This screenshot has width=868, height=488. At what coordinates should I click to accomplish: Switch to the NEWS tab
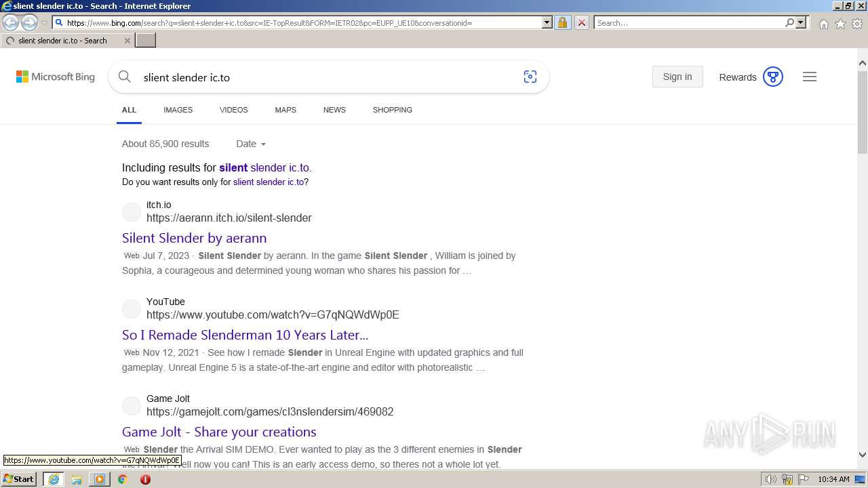pyautogui.click(x=334, y=110)
